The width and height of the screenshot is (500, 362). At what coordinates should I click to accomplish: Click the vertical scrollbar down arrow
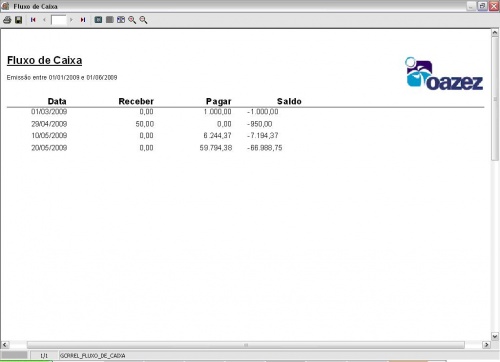pos(495,336)
